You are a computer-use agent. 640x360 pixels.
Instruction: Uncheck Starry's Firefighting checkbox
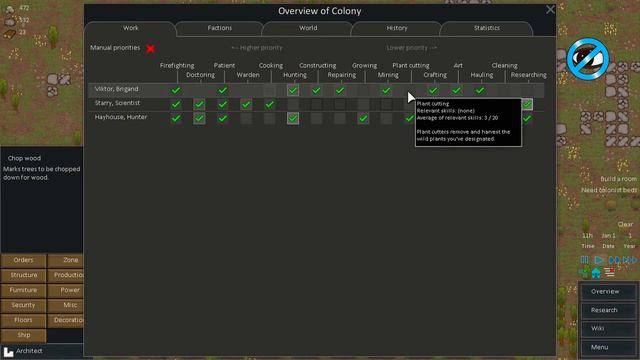point(176,104)
